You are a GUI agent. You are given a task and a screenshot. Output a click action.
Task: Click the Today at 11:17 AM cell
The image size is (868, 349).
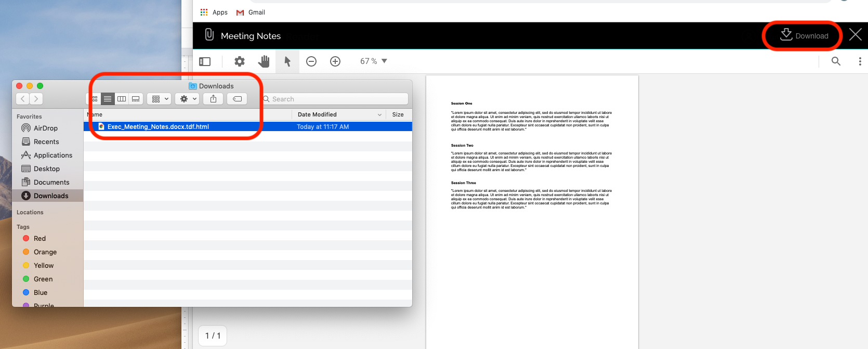(323, 126)
